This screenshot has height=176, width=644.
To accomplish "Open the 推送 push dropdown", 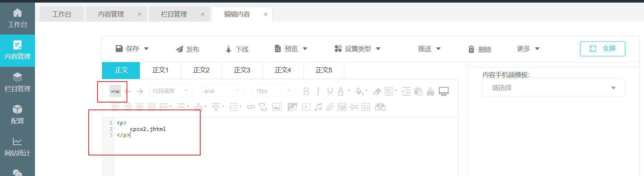I will (x=438, y=49).
